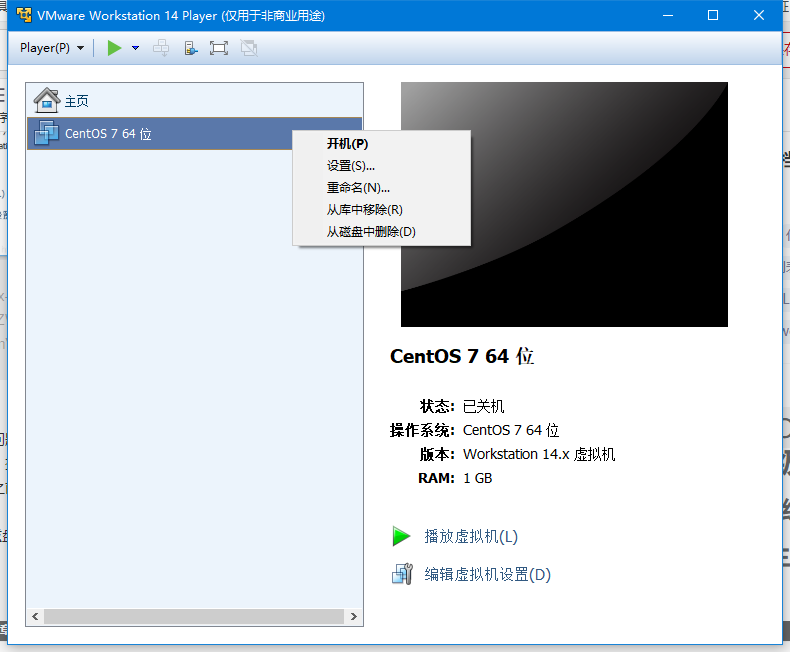Click the green power-on play toolbar button
This screenshot has width=790, height=652.
click(114, 48)
